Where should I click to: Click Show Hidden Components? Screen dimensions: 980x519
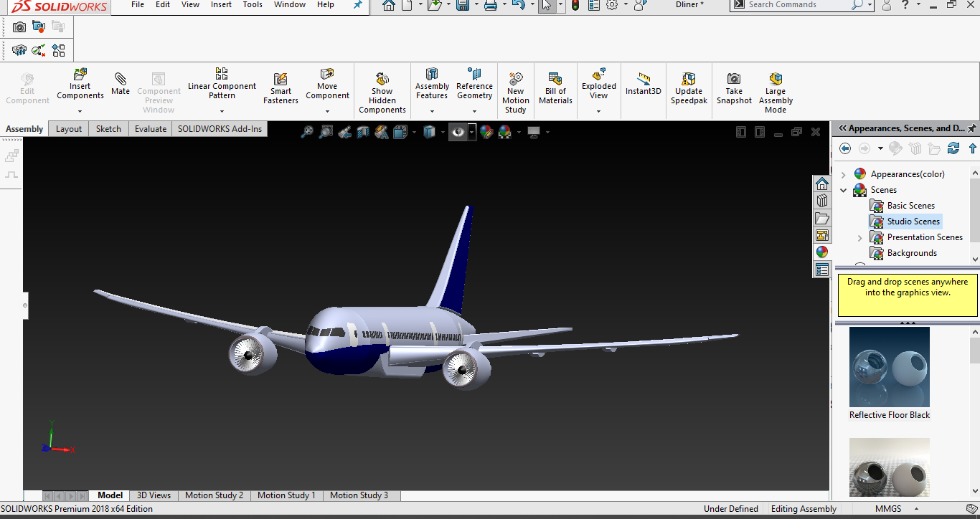382,92
